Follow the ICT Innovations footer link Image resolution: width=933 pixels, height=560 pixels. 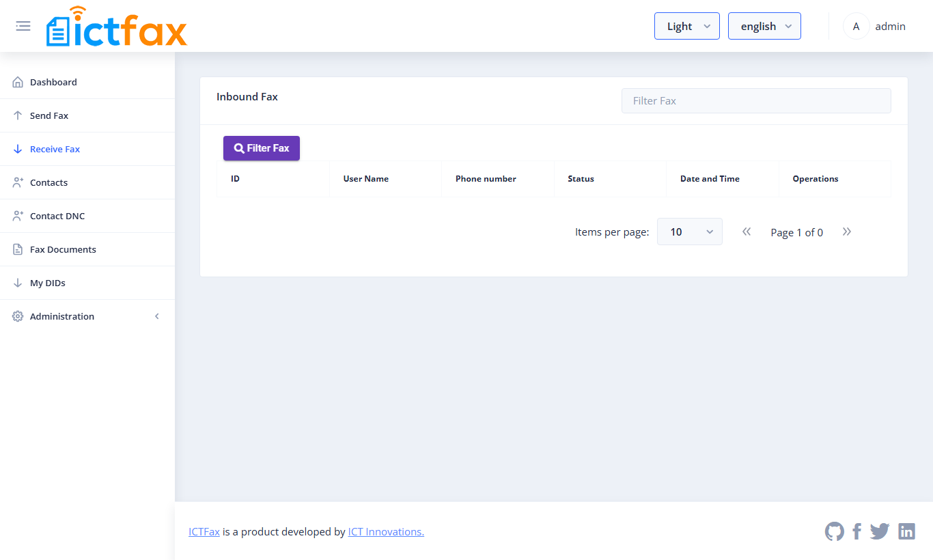click(386, 531)
